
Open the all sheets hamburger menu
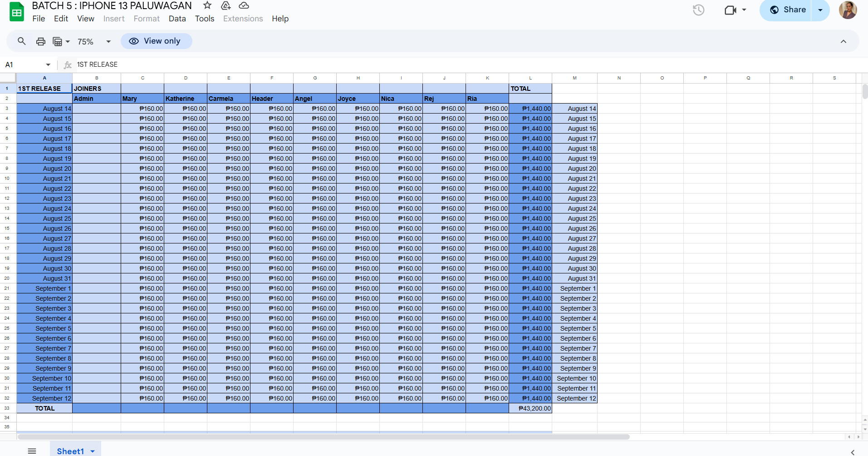point(32,451)
